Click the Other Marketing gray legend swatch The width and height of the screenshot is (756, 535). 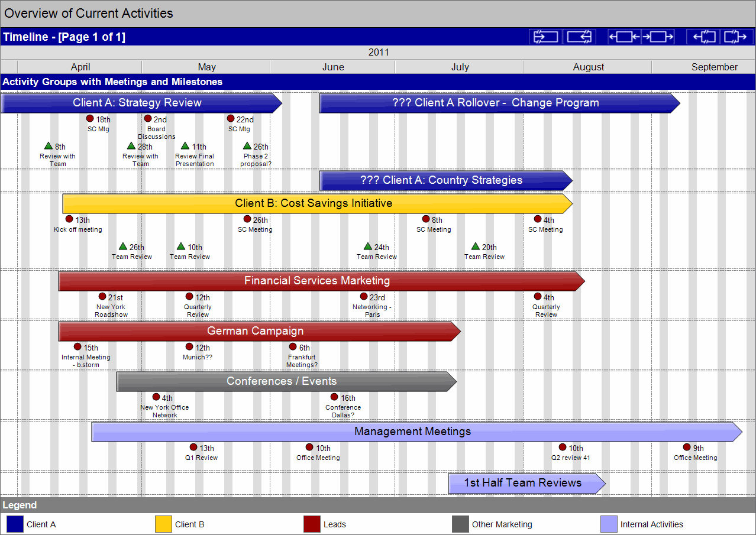460,524
